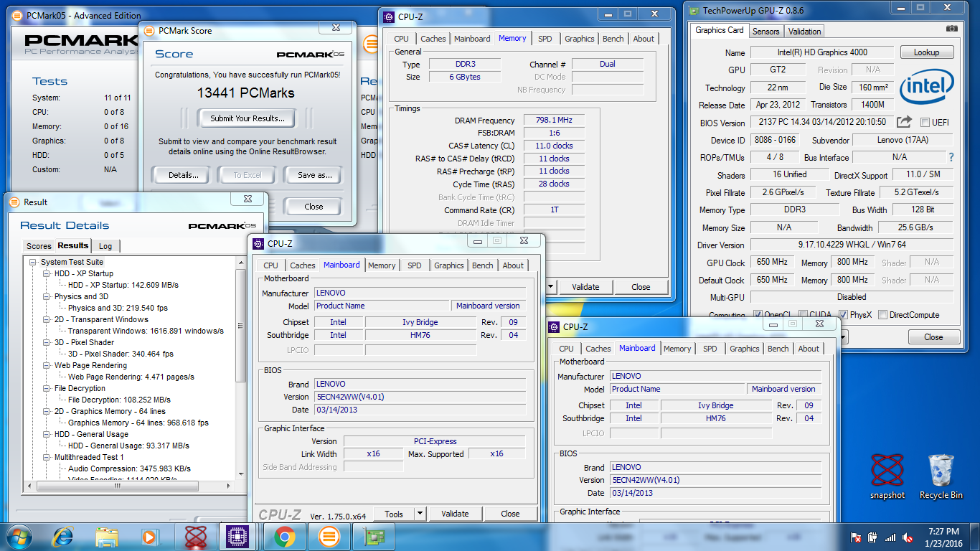The height and width of the screenshot is (551, 980).
Task: Click the Submit Your Results button
Action: (x=248, y=118)
